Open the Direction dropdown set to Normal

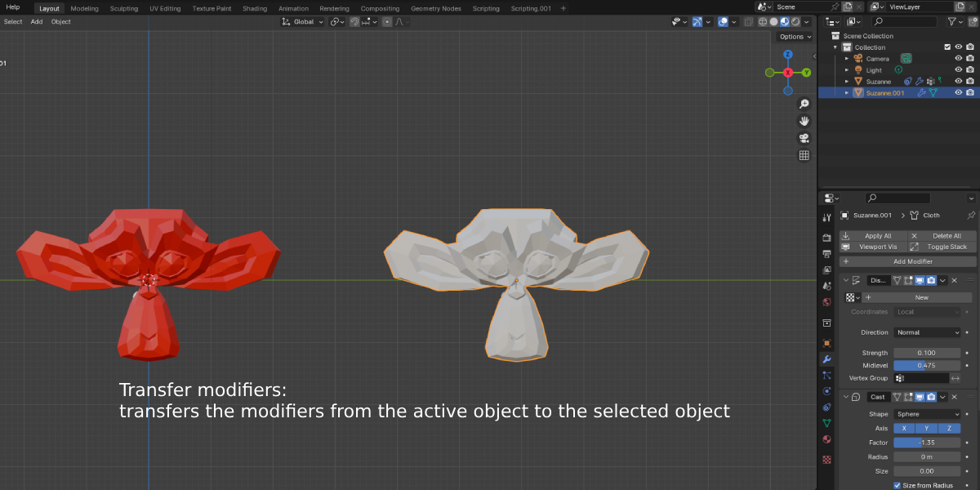pos(927,332)
